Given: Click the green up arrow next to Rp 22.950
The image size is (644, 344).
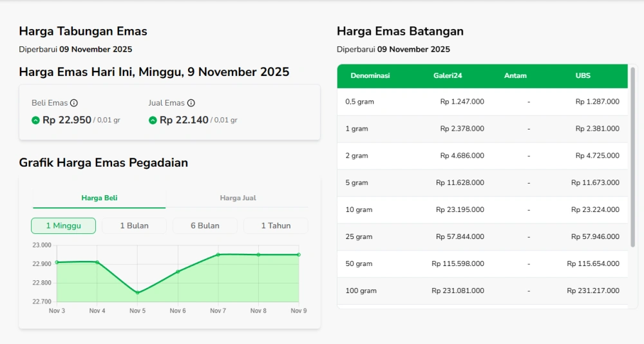Looking at the screenshot, I should (x=35, y=120).
